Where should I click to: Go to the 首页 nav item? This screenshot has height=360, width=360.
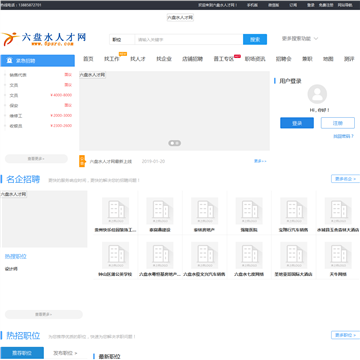point(88,59)
